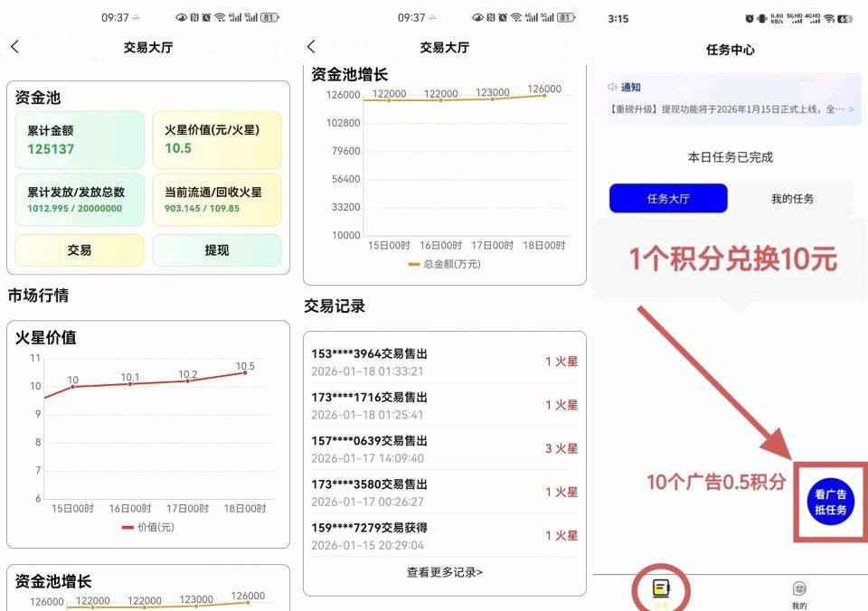Switch to the 我的任务 tab
The width and height of the screenshot is (868, 611).
792,199
